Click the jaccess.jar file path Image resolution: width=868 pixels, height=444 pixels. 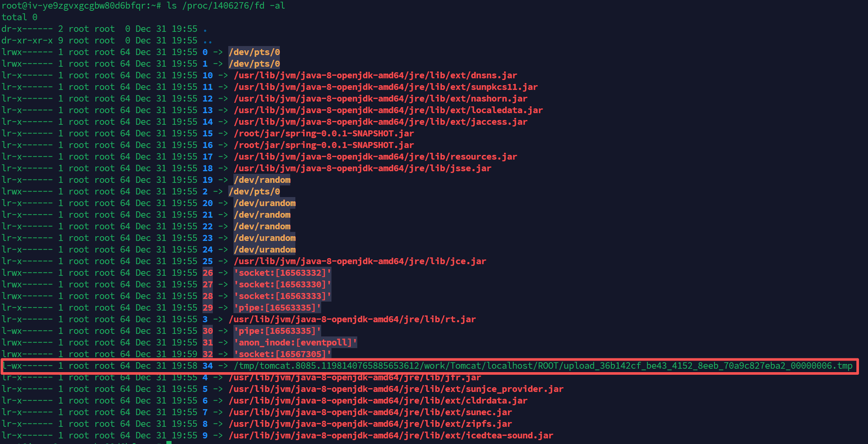[380, 122]
